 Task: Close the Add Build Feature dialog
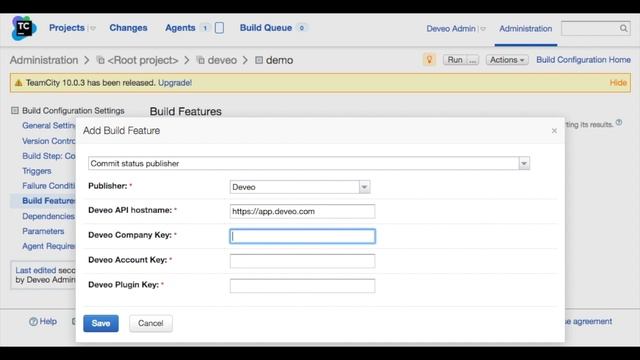[x=554, y=131]
